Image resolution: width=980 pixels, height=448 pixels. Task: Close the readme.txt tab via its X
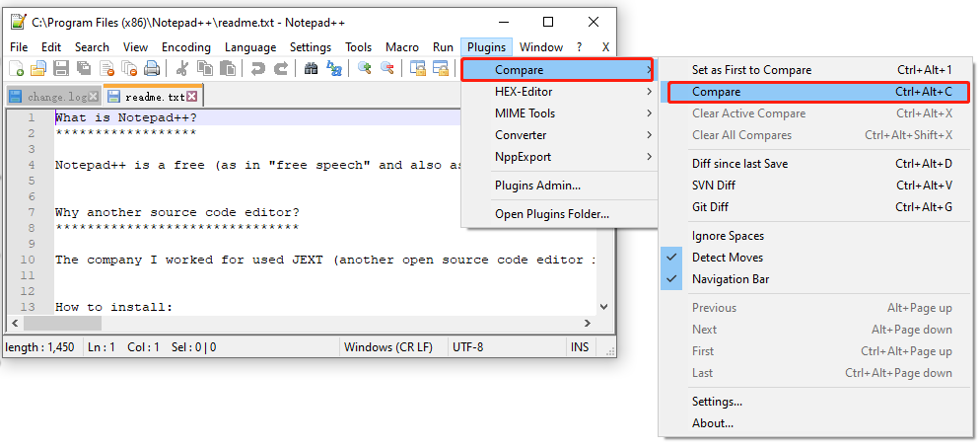pyautogui.click(x=192, y=97)
